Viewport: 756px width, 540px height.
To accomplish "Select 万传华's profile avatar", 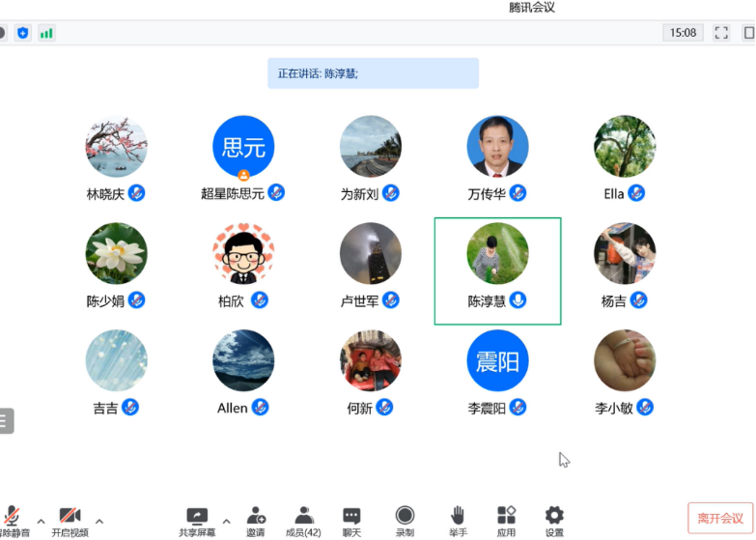I will tap(498, 148).
